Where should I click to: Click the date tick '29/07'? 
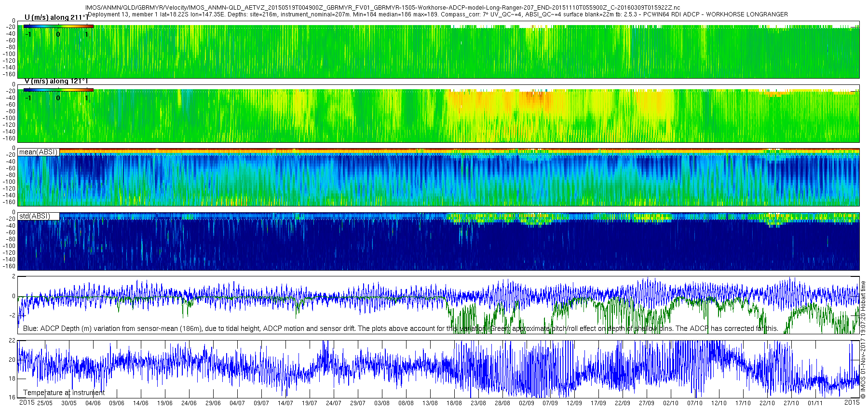coord(358,403)
